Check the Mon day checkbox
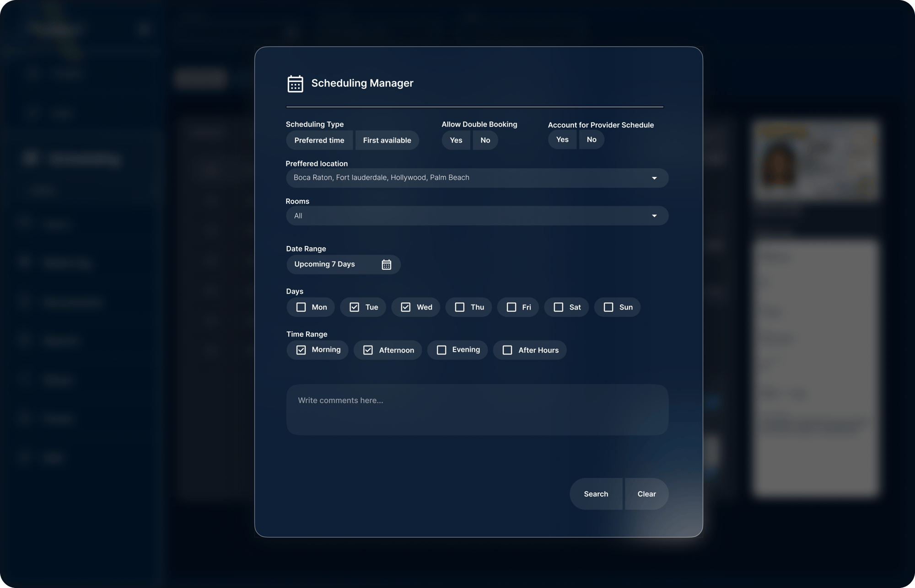This screenshot has height=588, width=915. (x=301, y=307)
